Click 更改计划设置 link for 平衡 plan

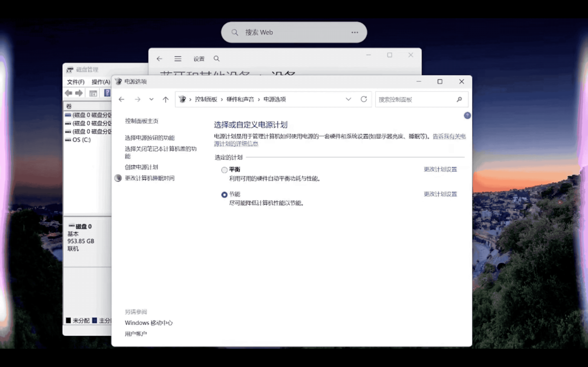pyautogui.click(x=440, y=169)
